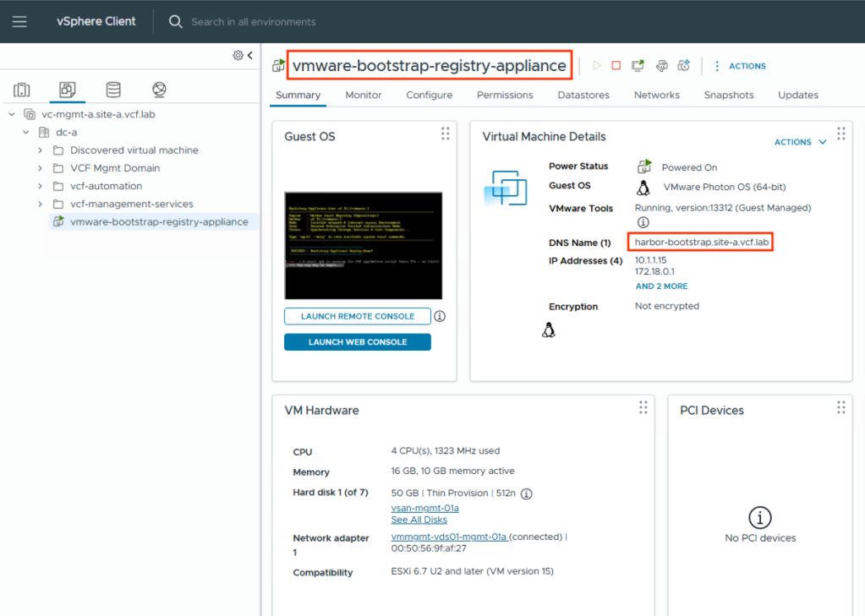Screen dimensions: 865x616
Task: Click the harbor-bootstrap.site-a.vcf.lab DNS name
Action: pyautogui.click(x=701, y=243)
